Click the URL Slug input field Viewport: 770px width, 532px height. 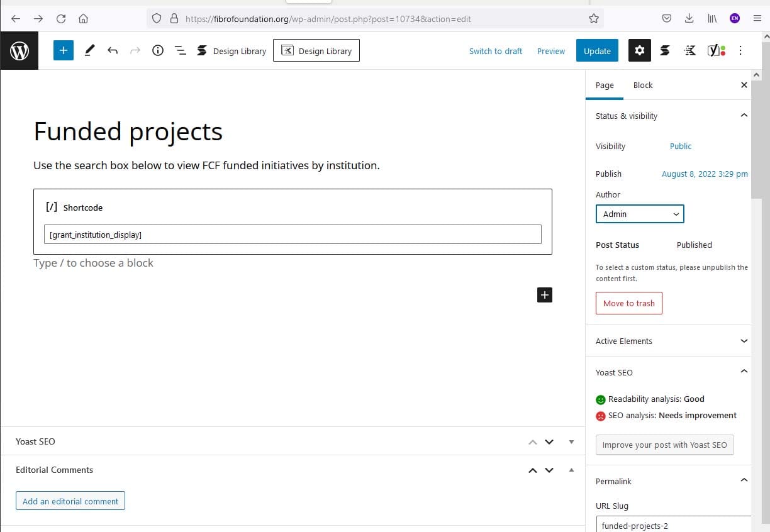[x=673, y=524]
